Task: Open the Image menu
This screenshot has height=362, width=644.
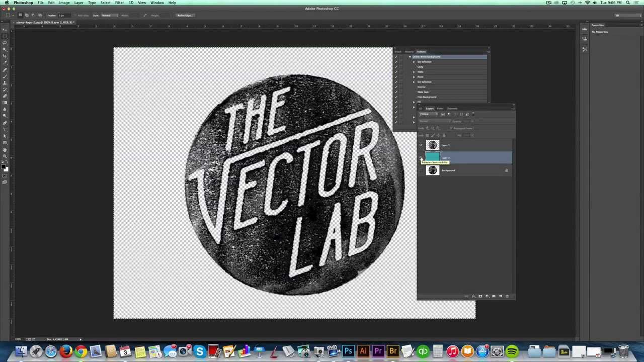Action: click(x=64, y=3)
